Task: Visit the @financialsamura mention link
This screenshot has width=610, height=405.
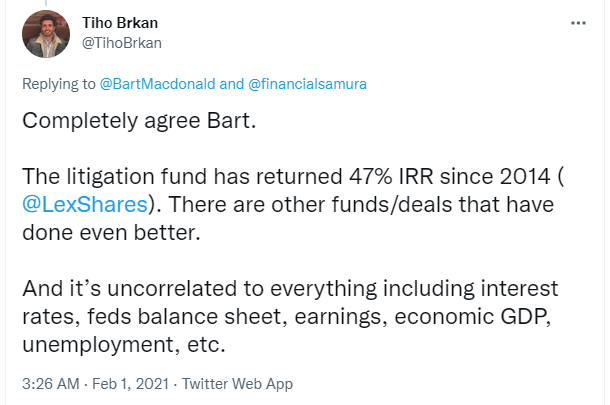Action: tap(306, 85)
